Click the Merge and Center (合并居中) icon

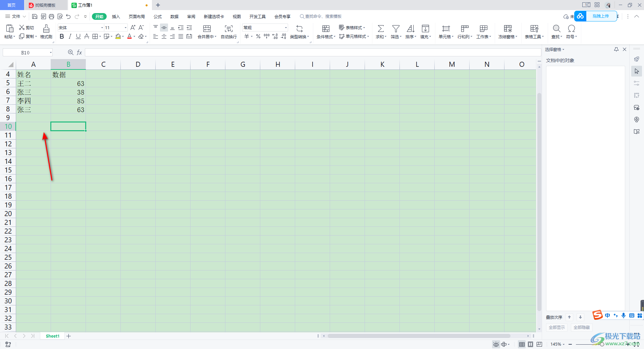[x=207, y=29]
